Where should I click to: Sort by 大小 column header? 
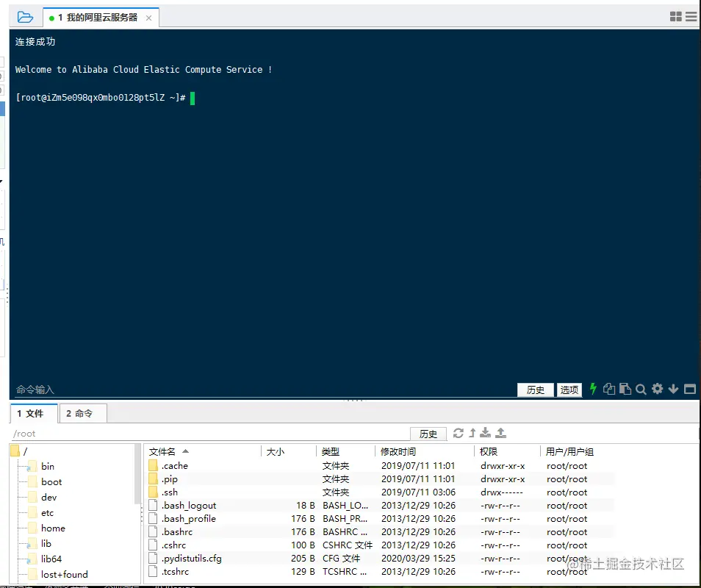point(289,451)
